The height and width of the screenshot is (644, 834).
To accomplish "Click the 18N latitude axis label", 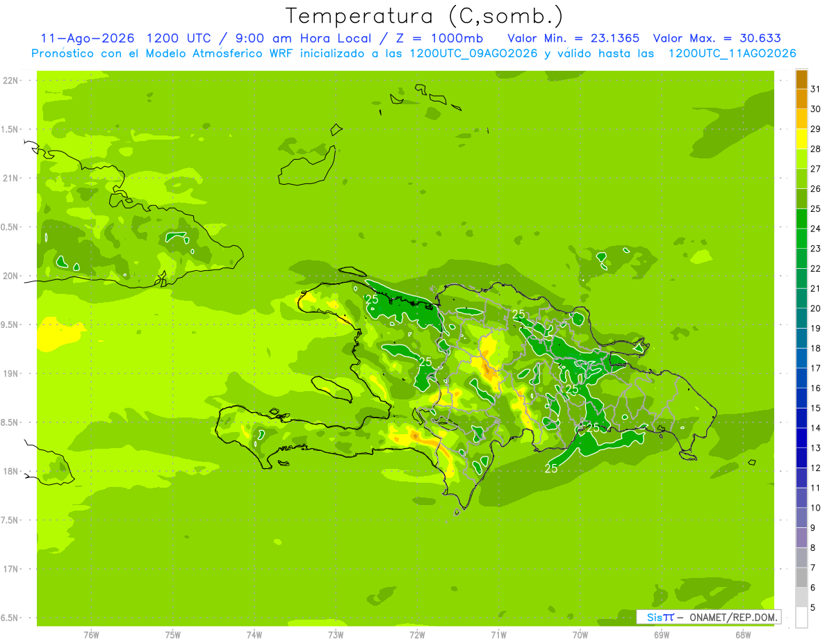I will point(11,472).
